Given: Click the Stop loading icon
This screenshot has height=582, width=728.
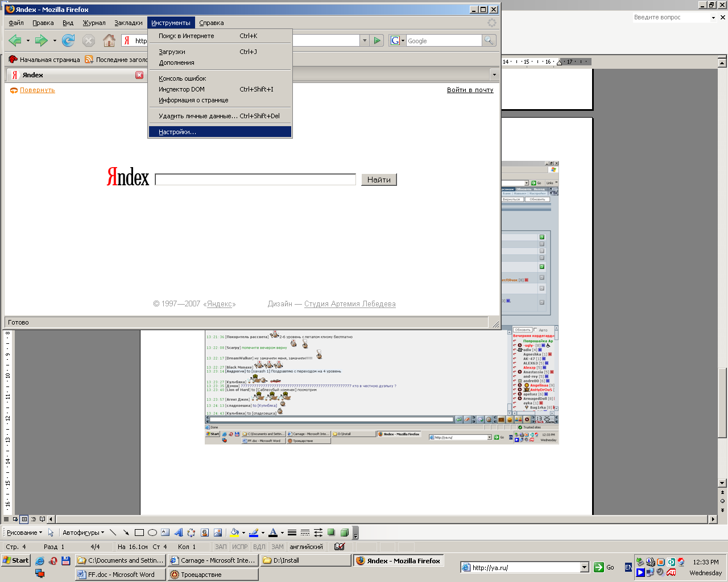Looking at the screenshot, I should tap(89, 40).
